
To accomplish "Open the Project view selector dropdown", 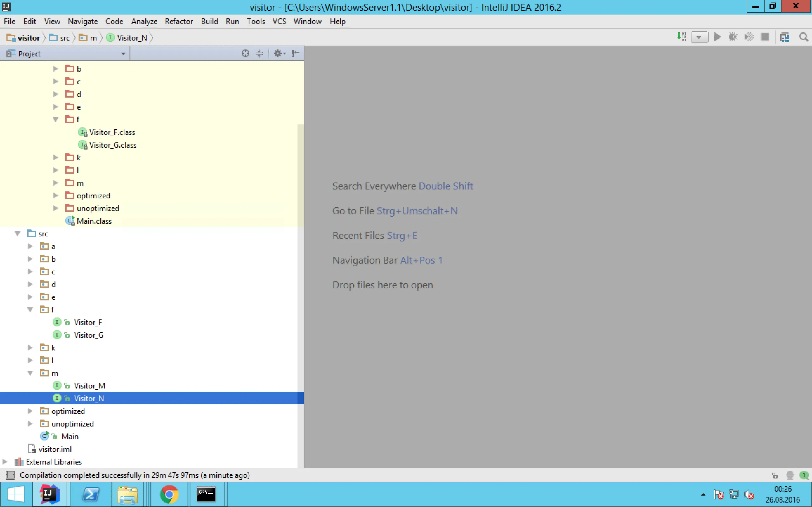I will (x=123, y=54).
